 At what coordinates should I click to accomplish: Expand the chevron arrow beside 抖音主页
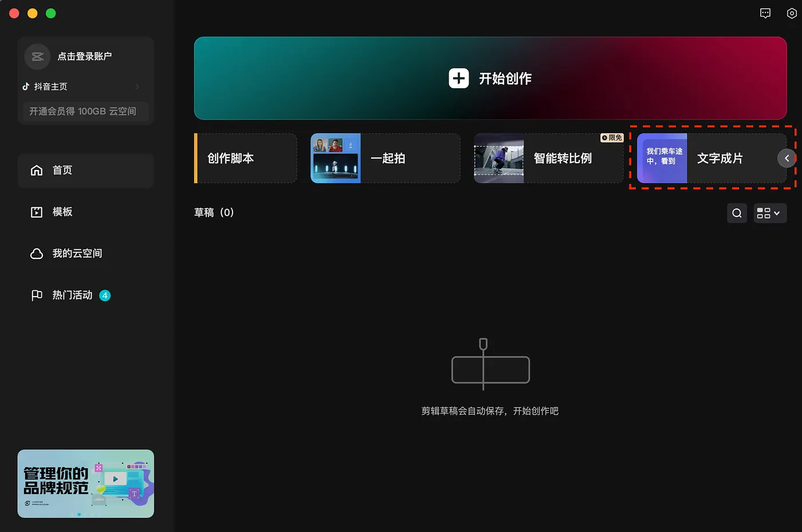[137, 86]
